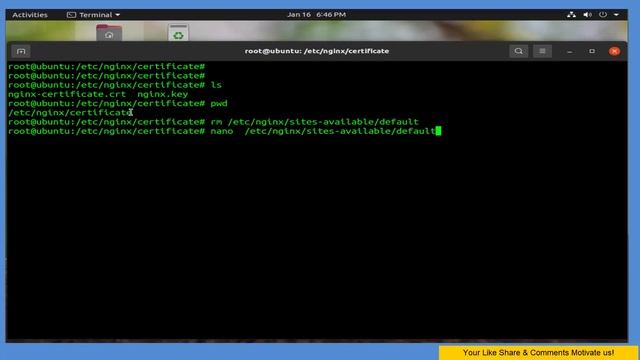Viewport: 640px width, 360px height.
Task: Open the network status icon
Action: (571, 15)
